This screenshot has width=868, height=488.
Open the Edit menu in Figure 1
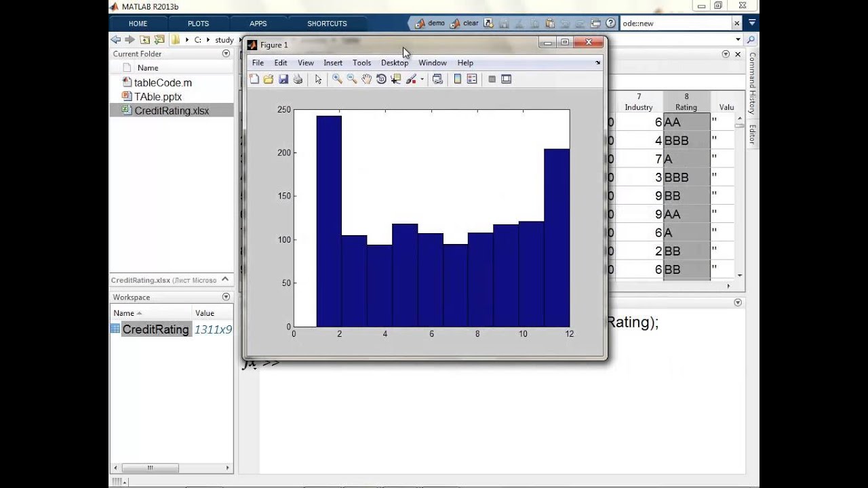click(x=281, y=63)
